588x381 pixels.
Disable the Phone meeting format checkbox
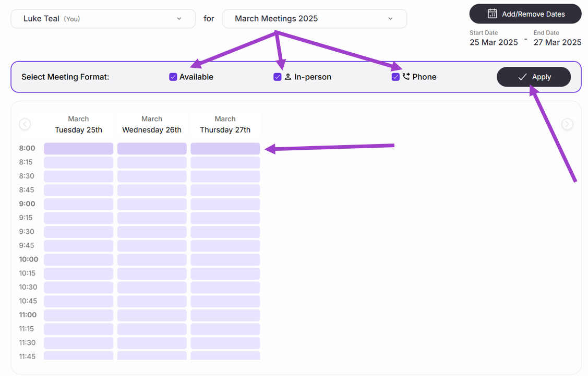[395, 77]
